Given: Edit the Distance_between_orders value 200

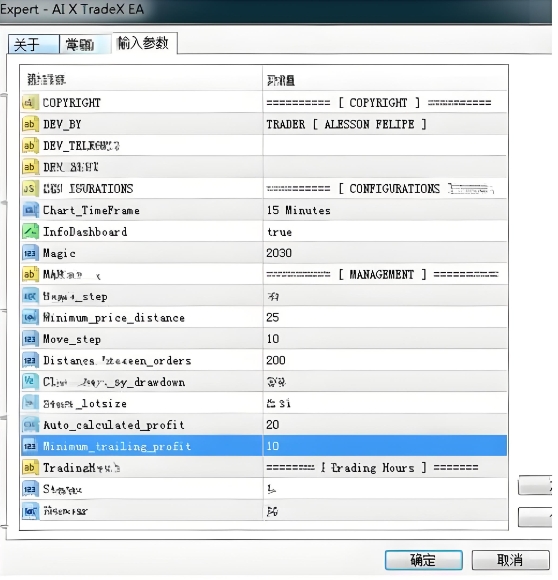Looking at the screenshot, I should (276, 360).
